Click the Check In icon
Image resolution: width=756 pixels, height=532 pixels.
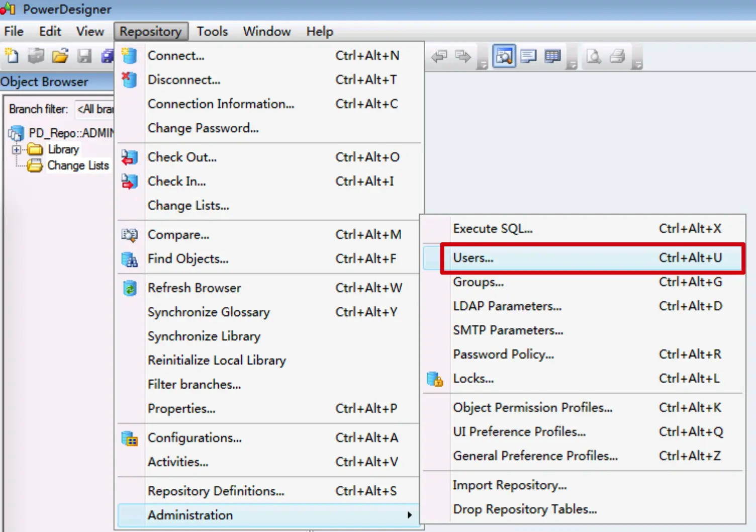tap(129, 181)
